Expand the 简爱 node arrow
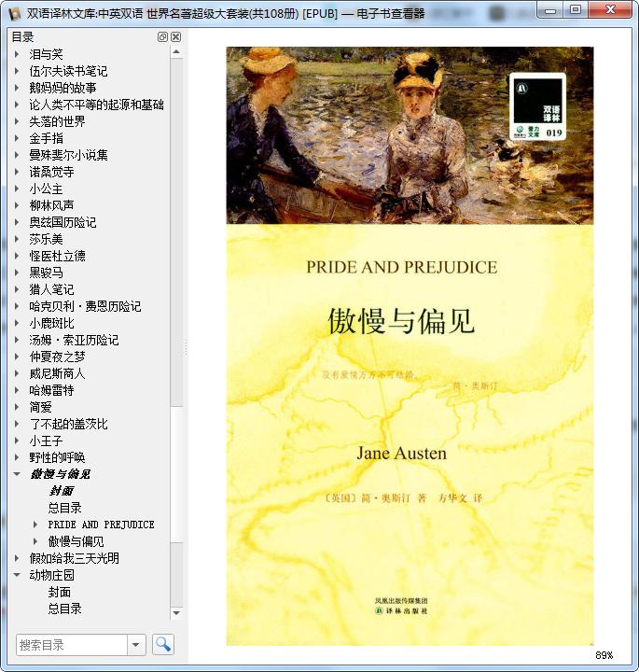The width and height of the screenshot is (639, 672). coord(17,407)
